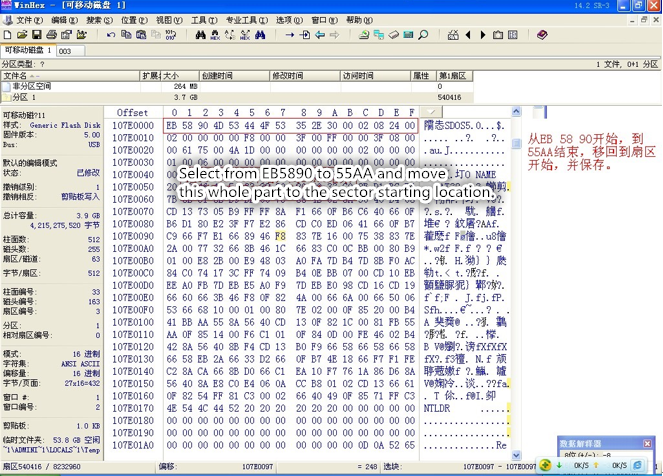This screenshot has width=663, height=476.
Task: Open the Properties toolbar icon
Action: point(66,35)
